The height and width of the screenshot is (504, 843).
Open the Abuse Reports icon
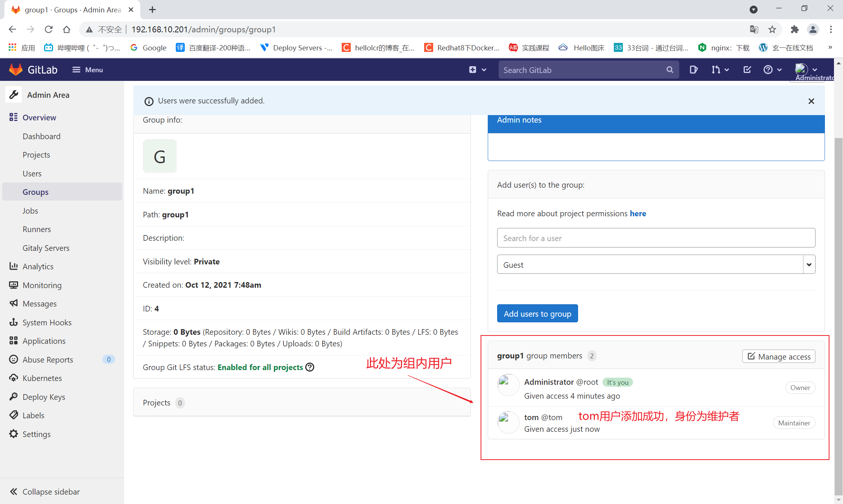pos(14,360)
